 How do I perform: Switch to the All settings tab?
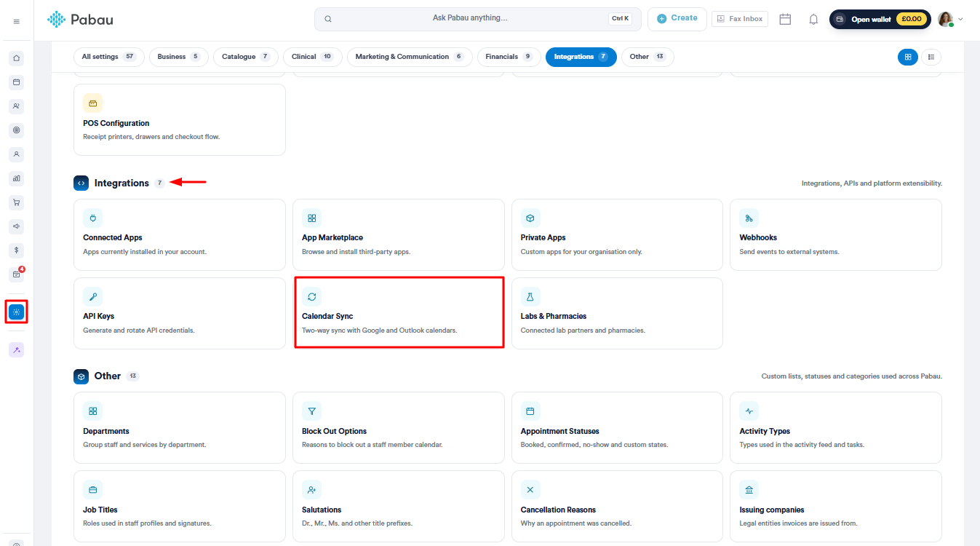pos(109,57)
